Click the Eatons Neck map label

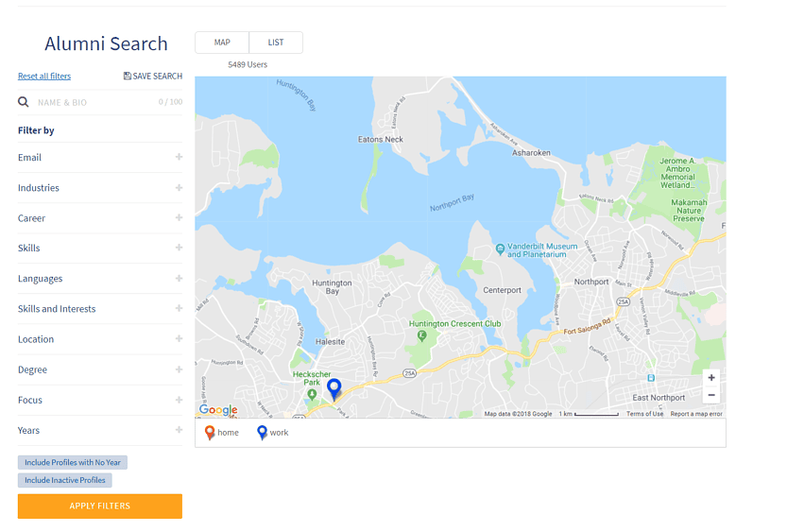pyautogui.click(x=381, y=140)
